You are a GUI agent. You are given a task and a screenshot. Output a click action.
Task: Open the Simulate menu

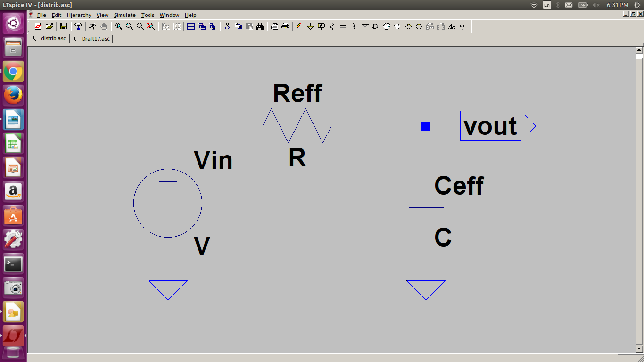point(124,15)
